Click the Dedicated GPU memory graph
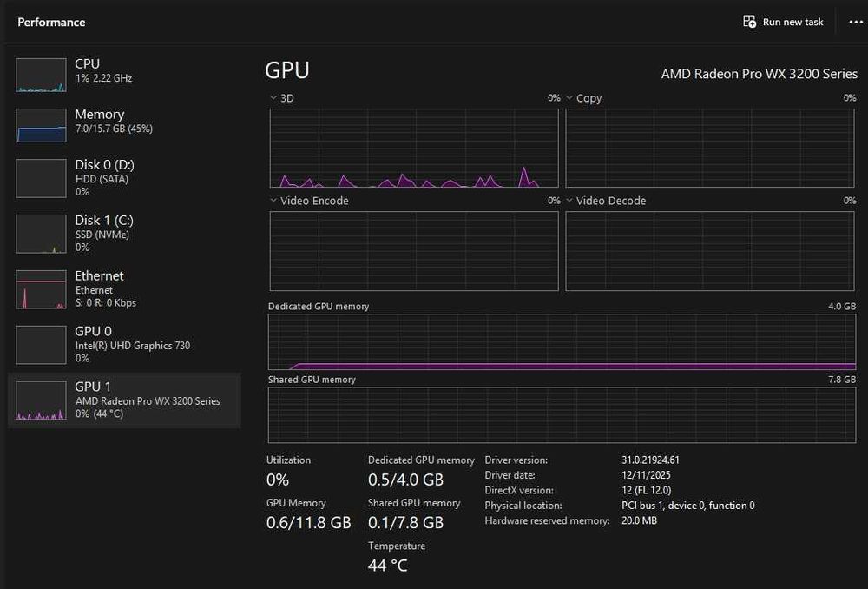The image size is (868, 589). 562,342
